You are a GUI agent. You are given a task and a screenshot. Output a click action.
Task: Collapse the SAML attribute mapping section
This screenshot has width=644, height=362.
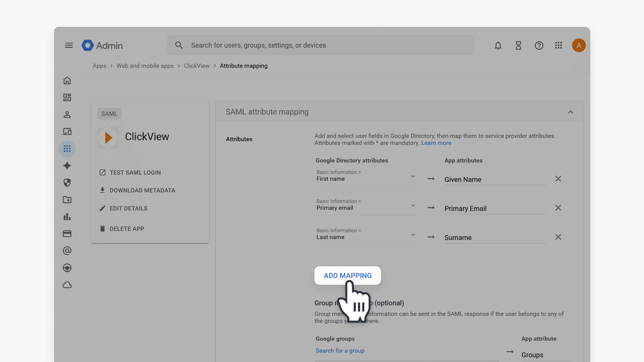pos(571,112)
